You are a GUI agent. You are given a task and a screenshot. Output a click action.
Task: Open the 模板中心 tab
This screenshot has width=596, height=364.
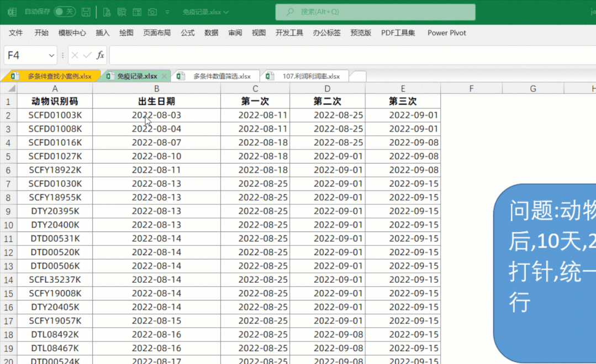pos(72,33)
